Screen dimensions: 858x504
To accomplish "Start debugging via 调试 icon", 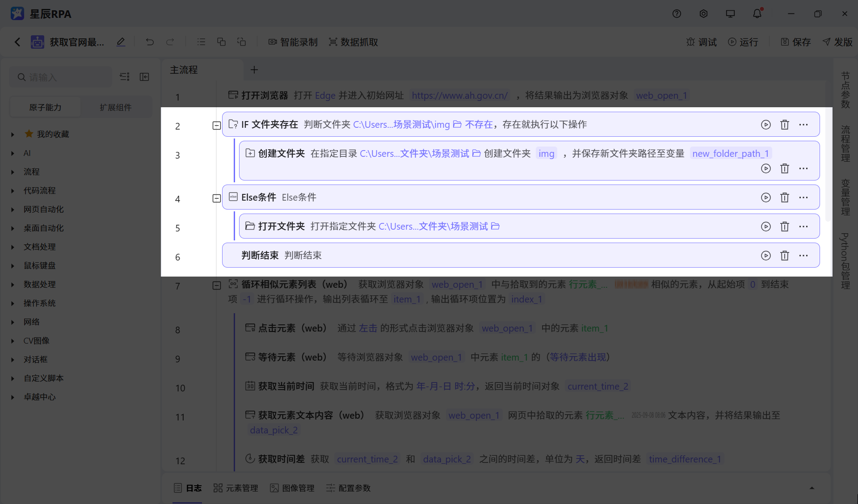I will coord(700,42).
